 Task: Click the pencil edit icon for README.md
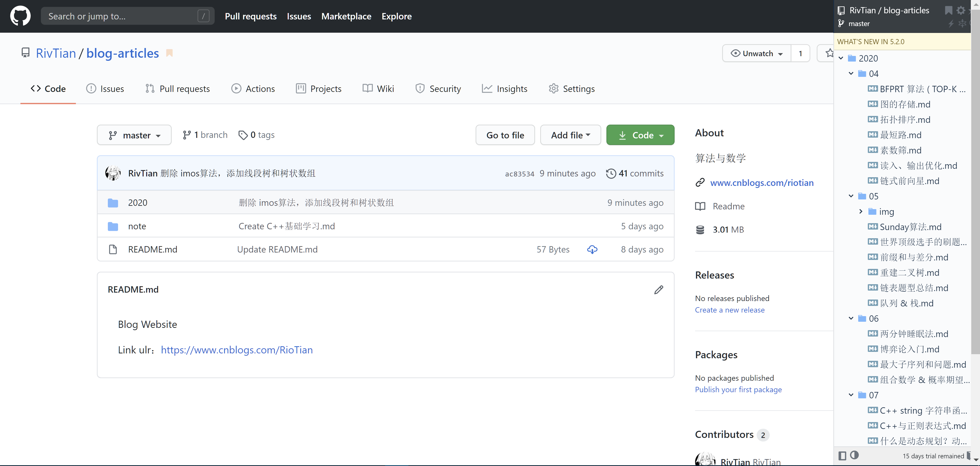click(x=659, y=290)
